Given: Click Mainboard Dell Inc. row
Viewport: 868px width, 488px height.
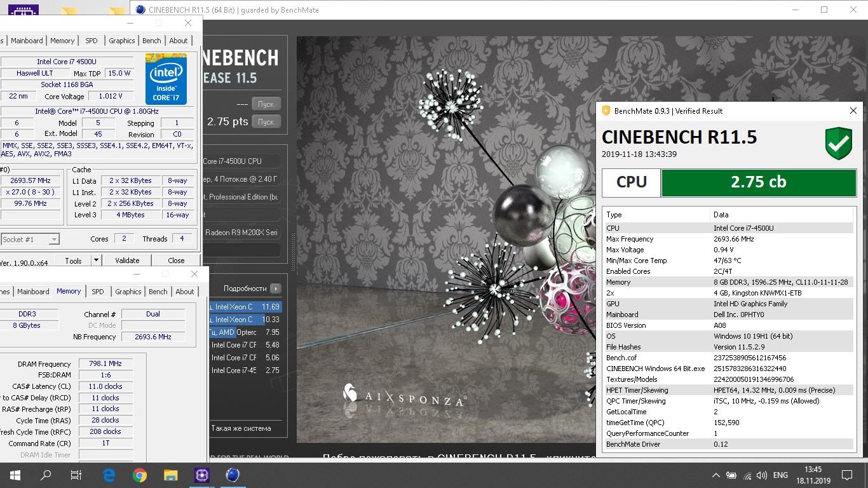Looking at the screenshot, I should tap(728, 315).
